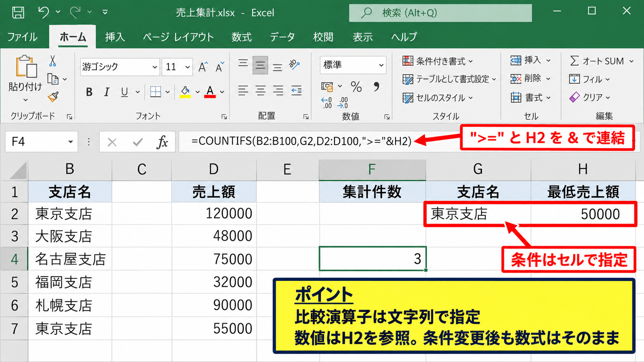Click Decrease Decimal icon
This screenshot has width=644, height=362.
343,103
